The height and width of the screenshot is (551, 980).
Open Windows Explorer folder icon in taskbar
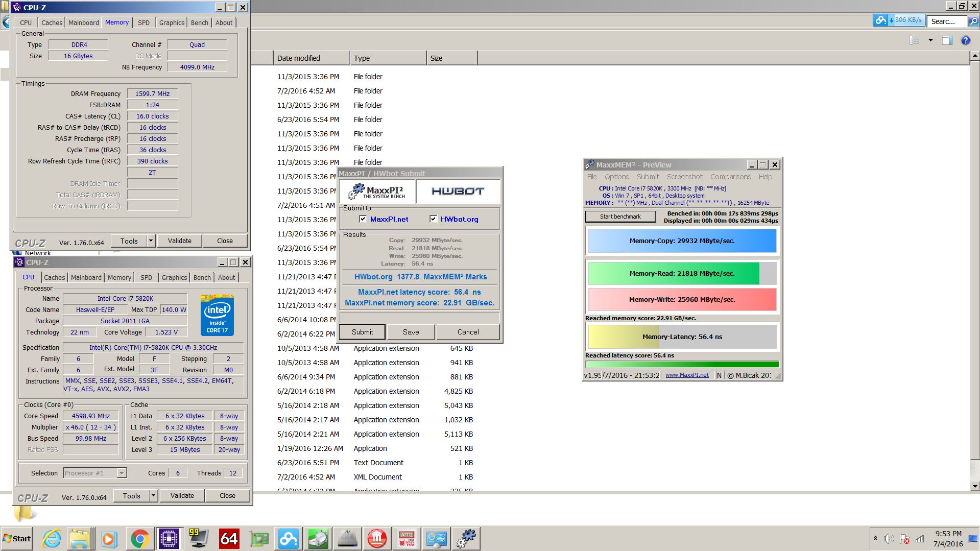pyautogui.click(x=80, y=539)
